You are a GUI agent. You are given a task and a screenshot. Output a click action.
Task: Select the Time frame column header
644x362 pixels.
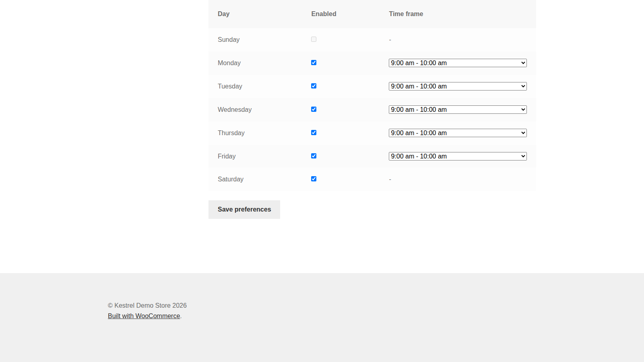point(406,14)
